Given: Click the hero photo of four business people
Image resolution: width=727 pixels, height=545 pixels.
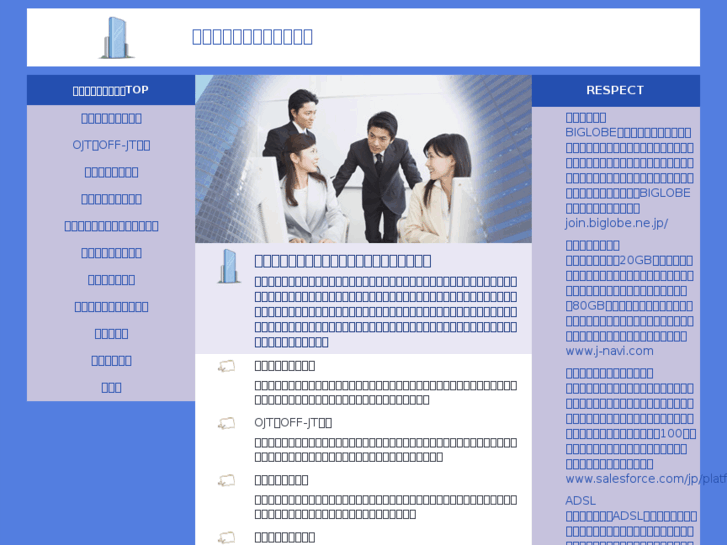Looking at the screenshot, I should [x=364, y=159].
